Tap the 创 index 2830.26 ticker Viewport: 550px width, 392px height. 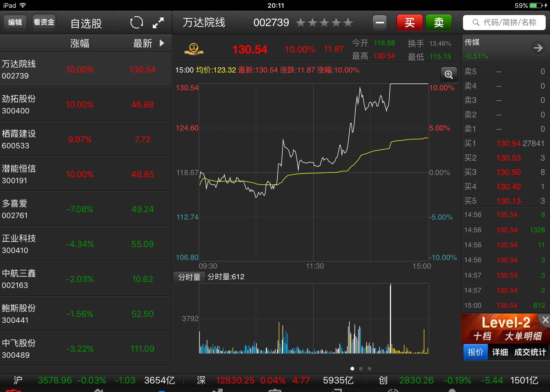point(458,380)
